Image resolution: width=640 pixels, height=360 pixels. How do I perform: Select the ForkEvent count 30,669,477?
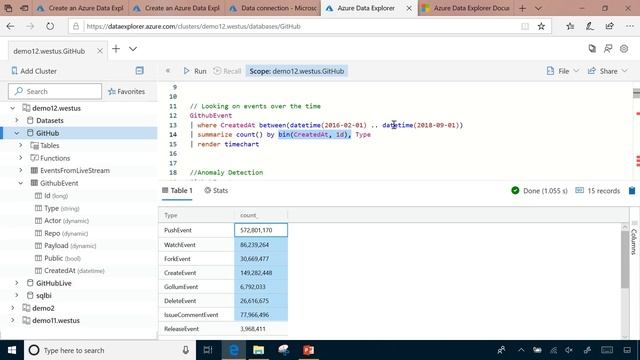261,259
